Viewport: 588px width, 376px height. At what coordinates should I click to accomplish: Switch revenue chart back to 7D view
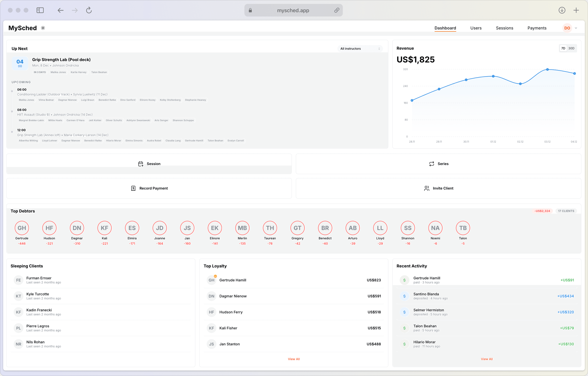[563, 48]
